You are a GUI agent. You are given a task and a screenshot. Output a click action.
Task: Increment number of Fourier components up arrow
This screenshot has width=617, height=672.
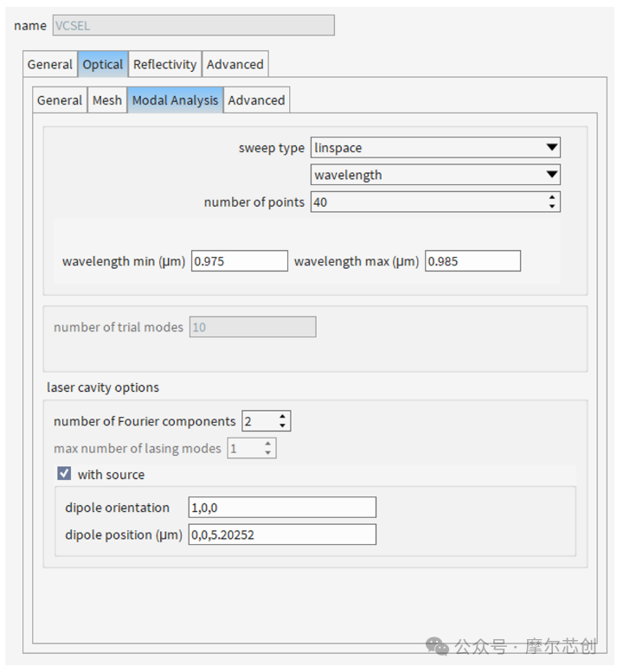pyautogui.click(x=282, y=416)
